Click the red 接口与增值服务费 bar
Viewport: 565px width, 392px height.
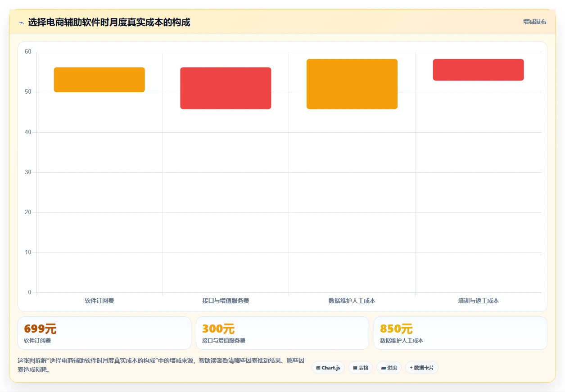pyautogui.click(x=226, y=88)
